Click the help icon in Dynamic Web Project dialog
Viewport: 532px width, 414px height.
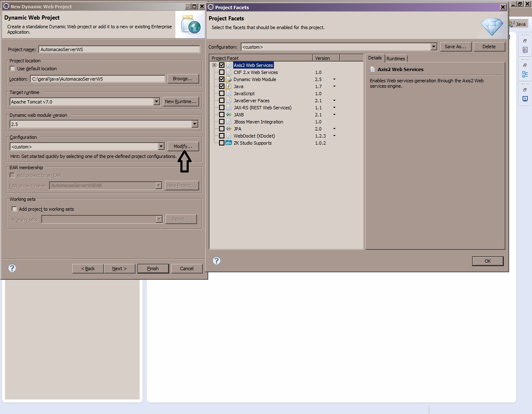tap(12, 268)
